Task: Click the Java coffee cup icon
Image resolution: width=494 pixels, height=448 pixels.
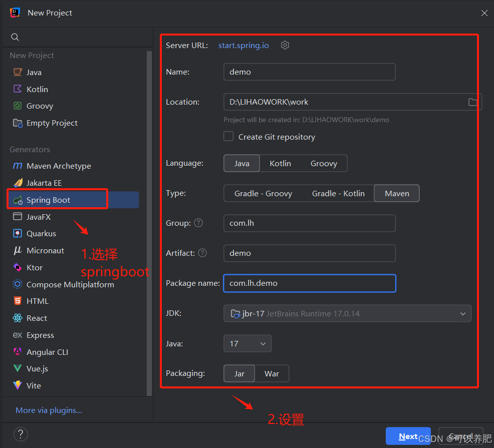Action: coord(18,72)
